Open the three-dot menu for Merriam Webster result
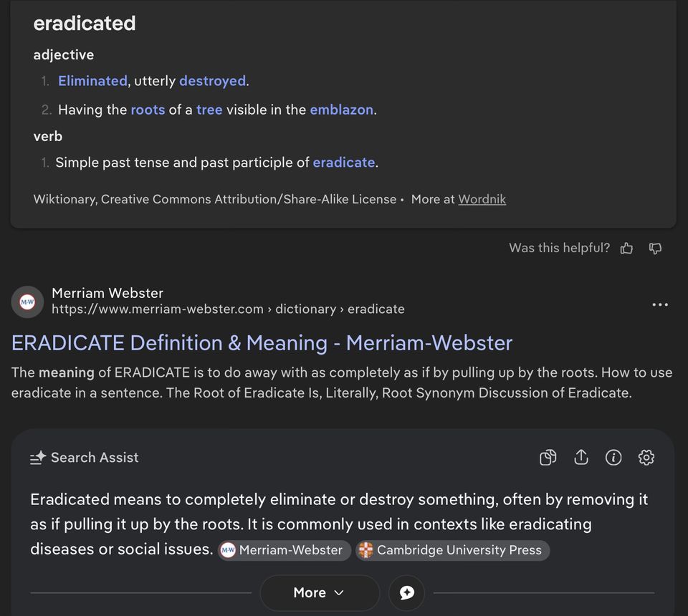This screenshot has width=688, height=616. click(x=660, y=304)
